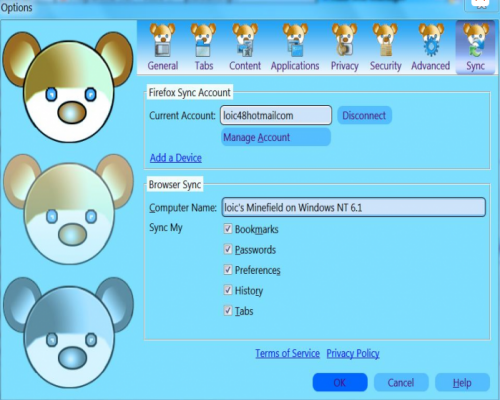Image resolution: width=500 pixels, height=400 pixels.
Task: Open the Privacy options pane icon
Action: click(344, 47)
